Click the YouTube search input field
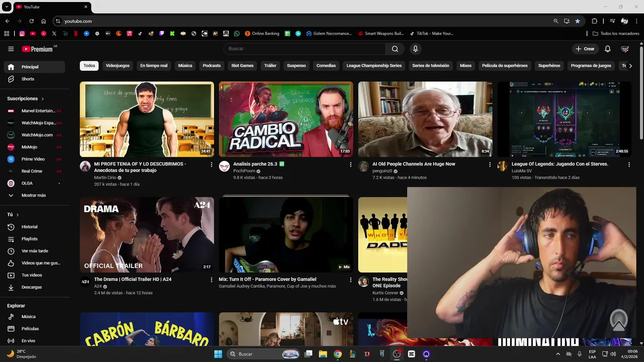Viewport: 644px width, 362px height. click(x=304, y=49)
